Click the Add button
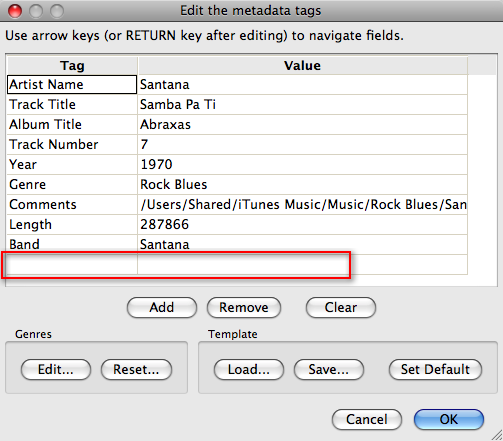 (162, 307)
